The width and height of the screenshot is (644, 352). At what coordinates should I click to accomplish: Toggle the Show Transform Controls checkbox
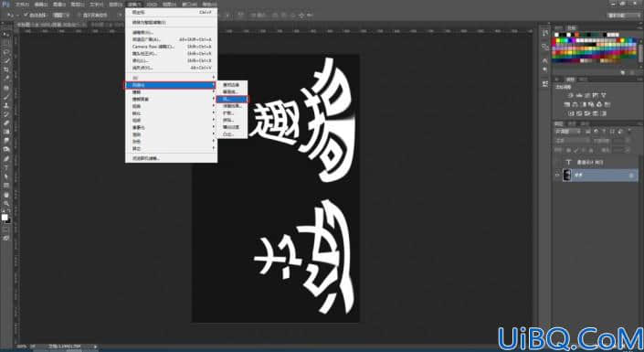point(79,15)
